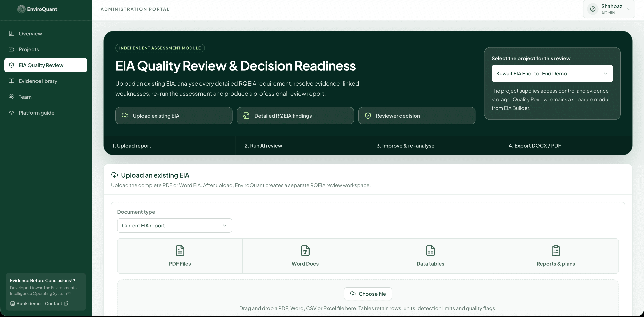Click the calendar icon next to Book demo
Screen dimensions: 644x317
tap(13, 303)
